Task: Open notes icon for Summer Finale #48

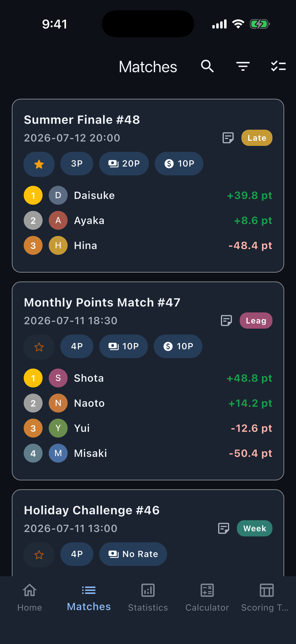Action: (x=228, y=138)
